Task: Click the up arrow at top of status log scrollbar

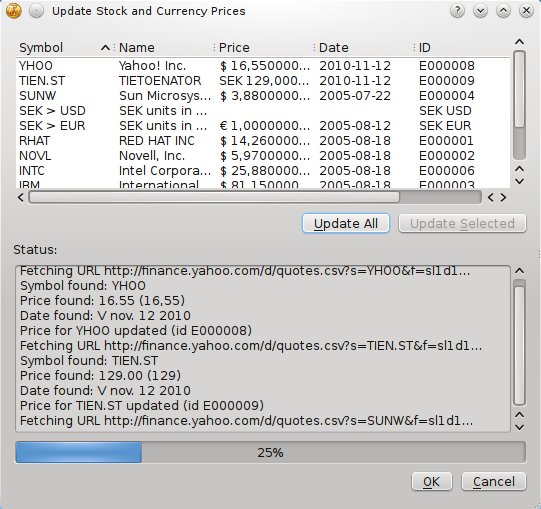Action: pyautogui.click(x=519, y=271)
